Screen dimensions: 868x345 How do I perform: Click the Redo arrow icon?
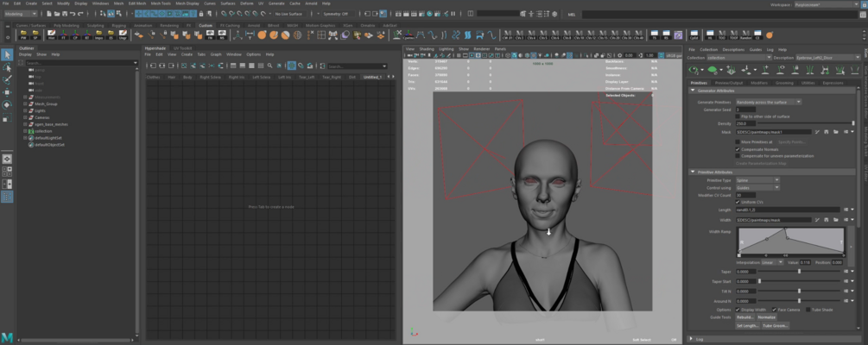(x=81, y=13)
